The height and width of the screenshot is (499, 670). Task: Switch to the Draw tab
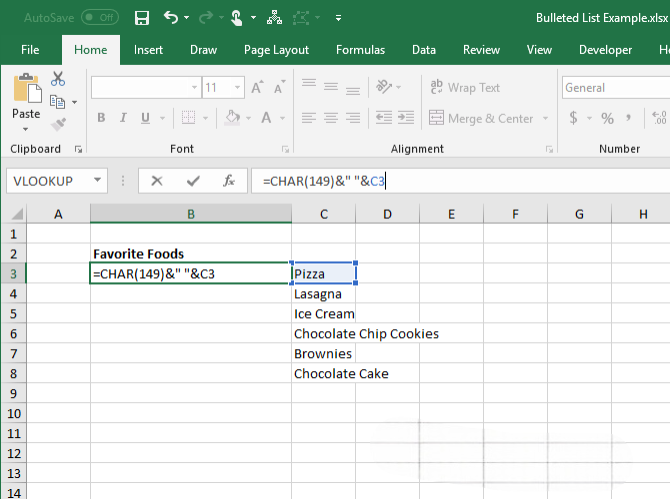pyautogui.click(x=203, y=50)
